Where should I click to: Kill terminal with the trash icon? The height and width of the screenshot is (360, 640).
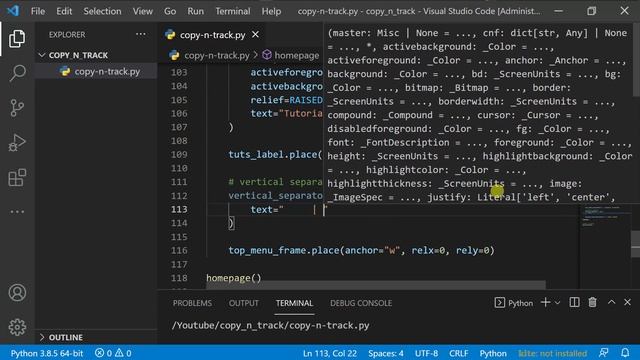point(592,302)
